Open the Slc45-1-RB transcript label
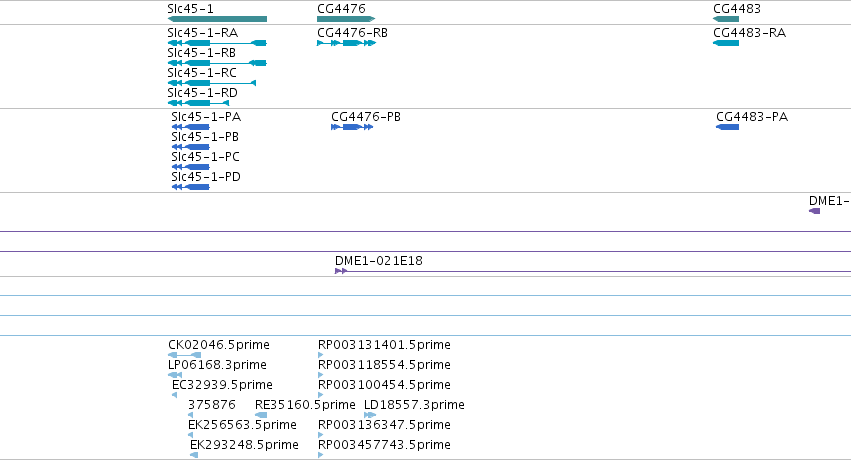Screen dimensions: 851x460 click(201, 53)
